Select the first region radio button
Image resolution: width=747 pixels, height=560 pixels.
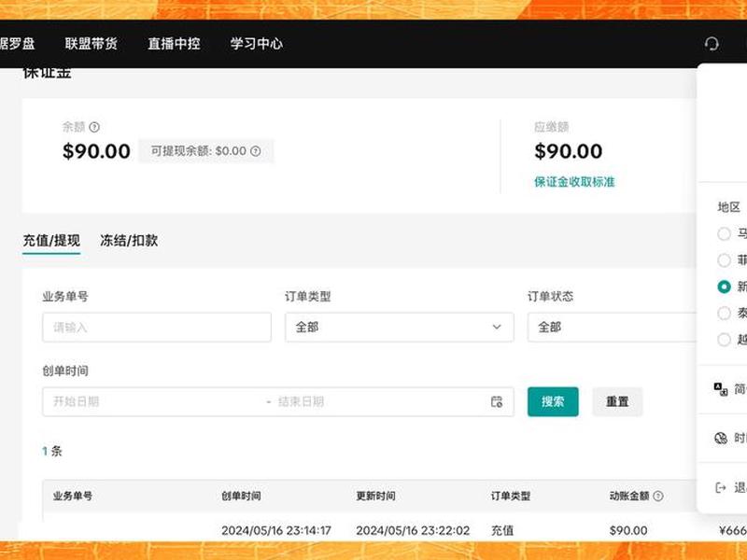point(724,234)
